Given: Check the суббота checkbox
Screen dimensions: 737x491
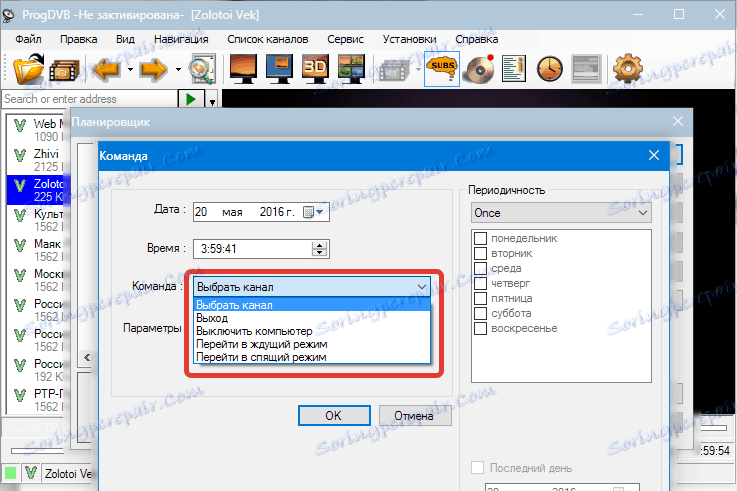Looking at the screenshot, I should [x=480, y=313].
